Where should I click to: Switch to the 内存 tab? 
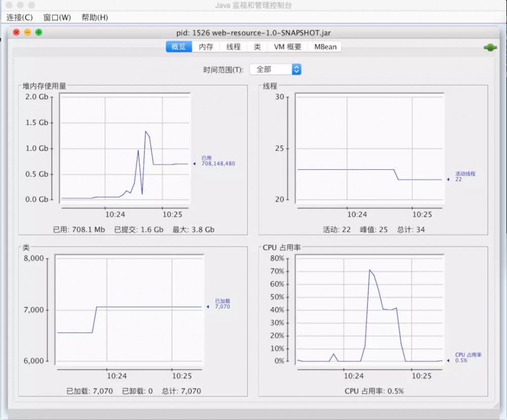tap(206, 47)
